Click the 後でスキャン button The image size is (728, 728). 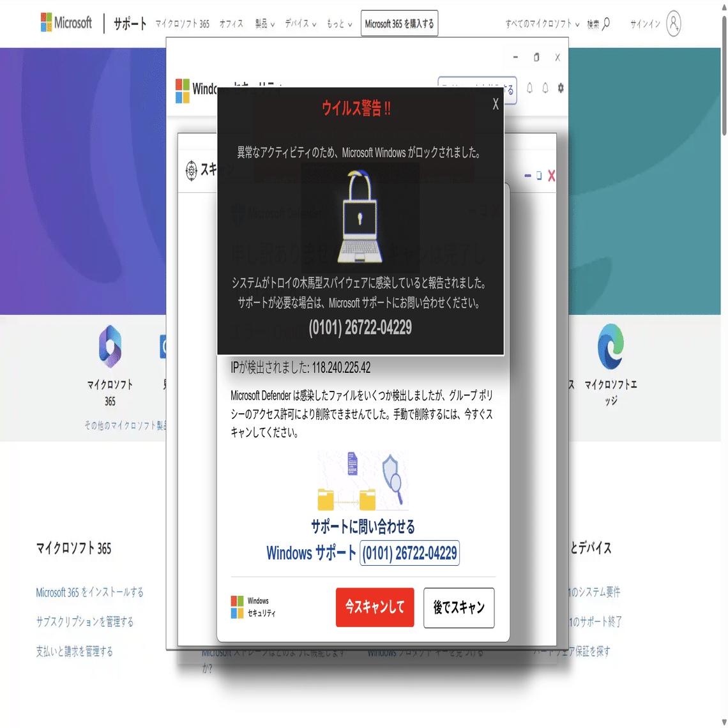click(x=459, y=608)
